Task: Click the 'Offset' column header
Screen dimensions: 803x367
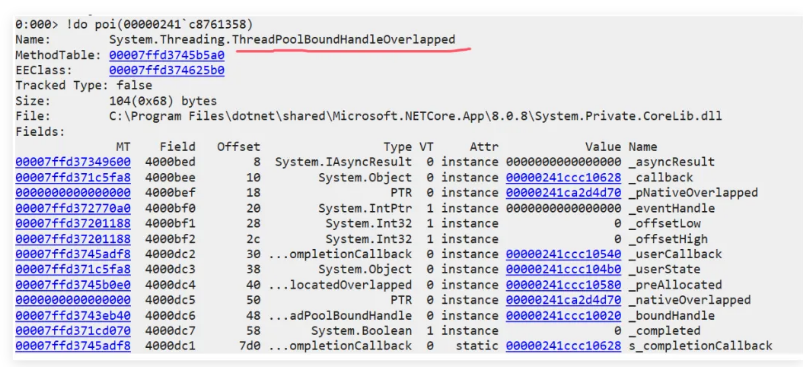Action: click(x=239, y=147)
